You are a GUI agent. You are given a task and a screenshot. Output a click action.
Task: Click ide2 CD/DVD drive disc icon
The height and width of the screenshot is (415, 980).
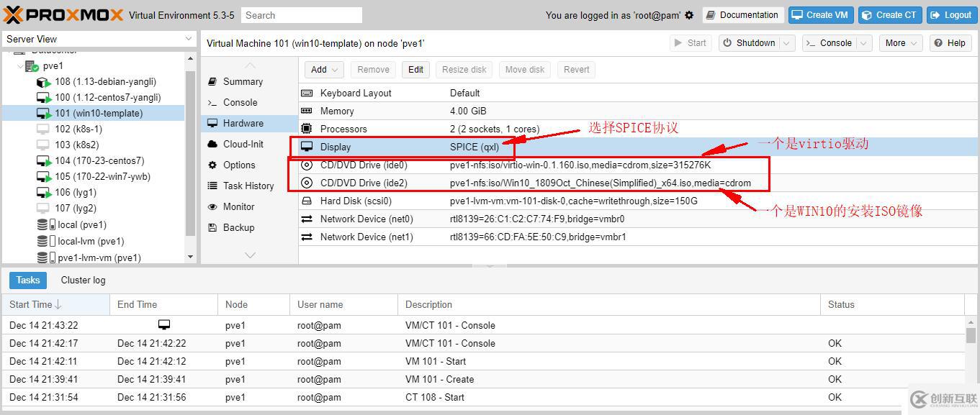(x=307, y=183)
